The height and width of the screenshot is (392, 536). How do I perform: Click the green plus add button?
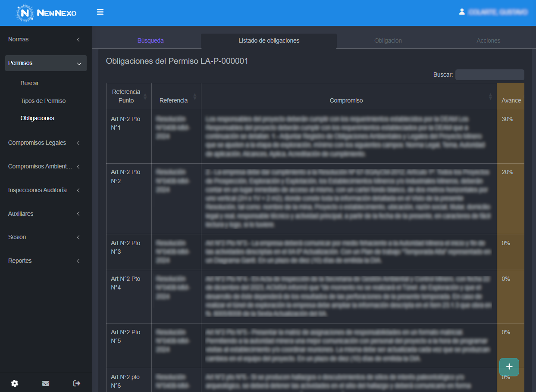(x=509, y=367)
